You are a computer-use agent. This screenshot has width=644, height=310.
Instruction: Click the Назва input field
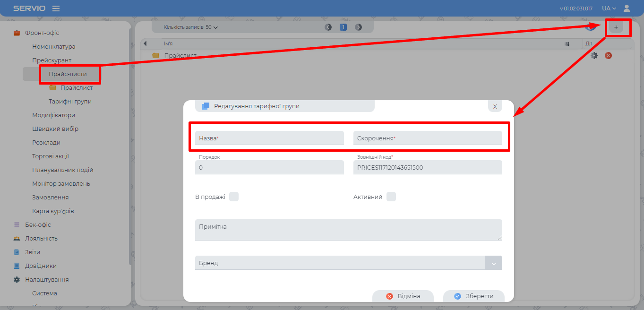(269, 138)
